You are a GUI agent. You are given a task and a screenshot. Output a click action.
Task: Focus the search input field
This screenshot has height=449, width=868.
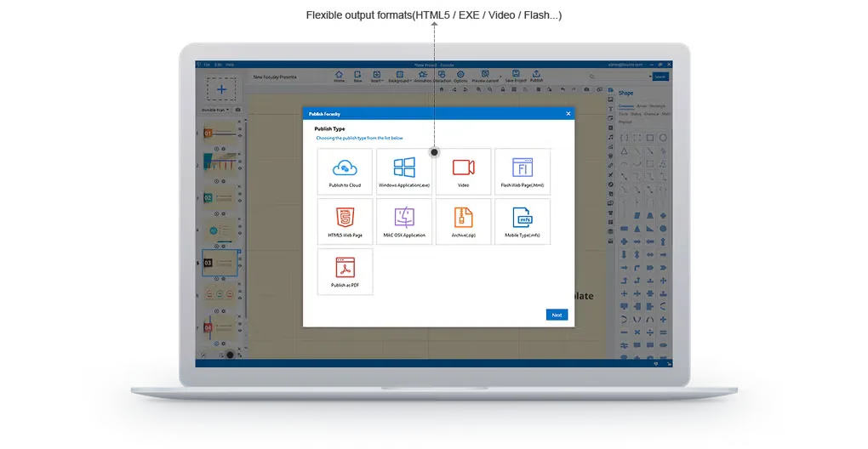(619, 77)
